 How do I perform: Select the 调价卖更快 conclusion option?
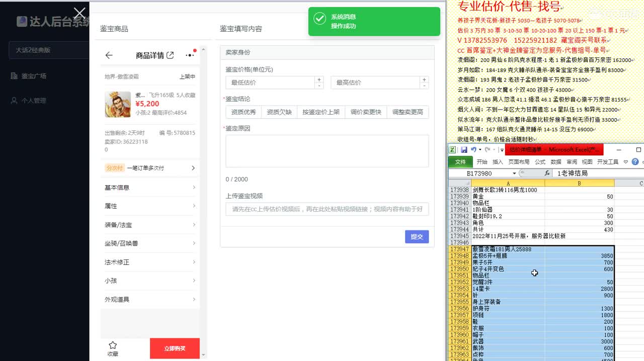(366, 112)
